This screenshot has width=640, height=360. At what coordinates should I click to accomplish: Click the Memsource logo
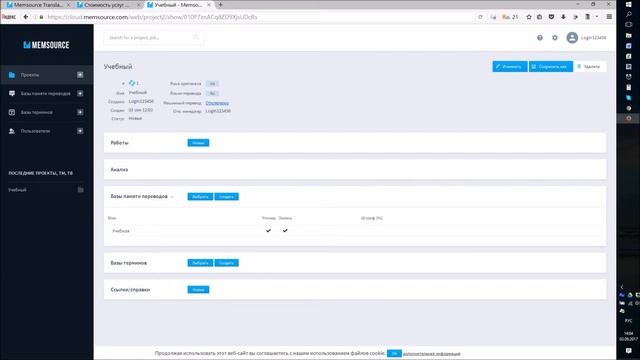tap(46, 45)
